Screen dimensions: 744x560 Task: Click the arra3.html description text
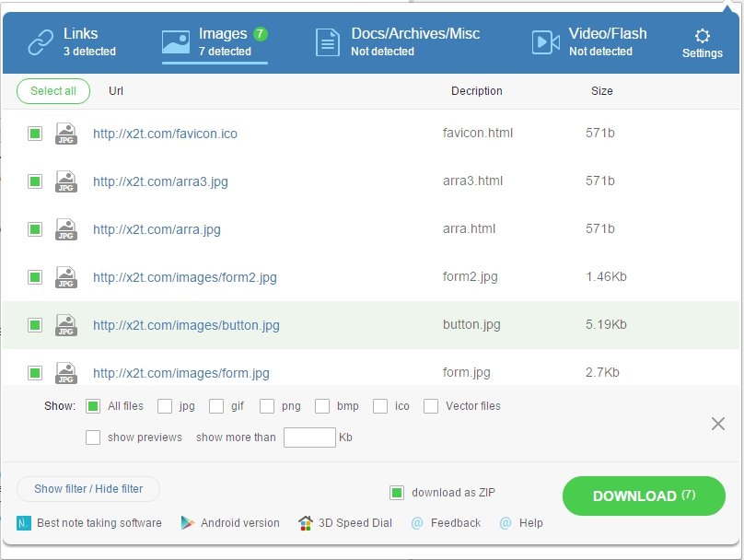(x=472, y=181)
